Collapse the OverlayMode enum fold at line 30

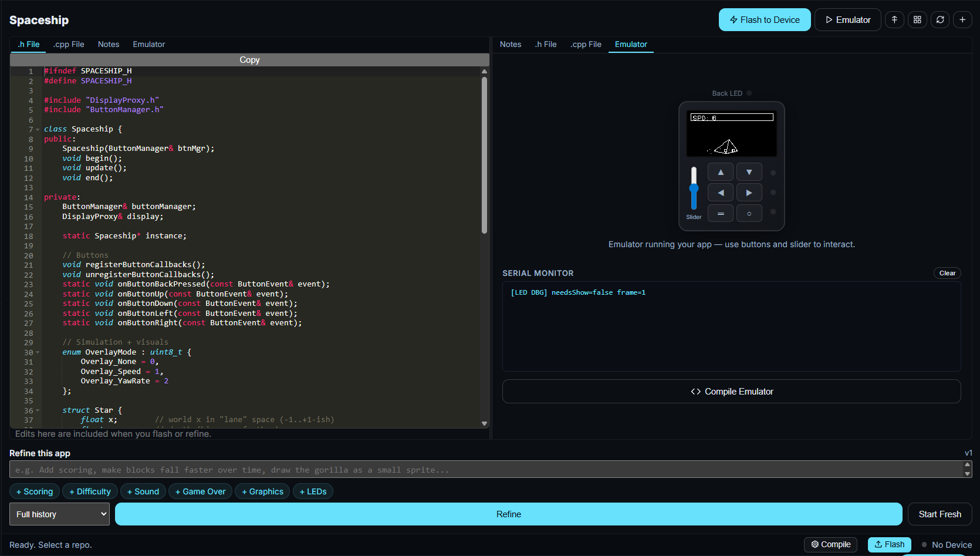pos(37,352)
